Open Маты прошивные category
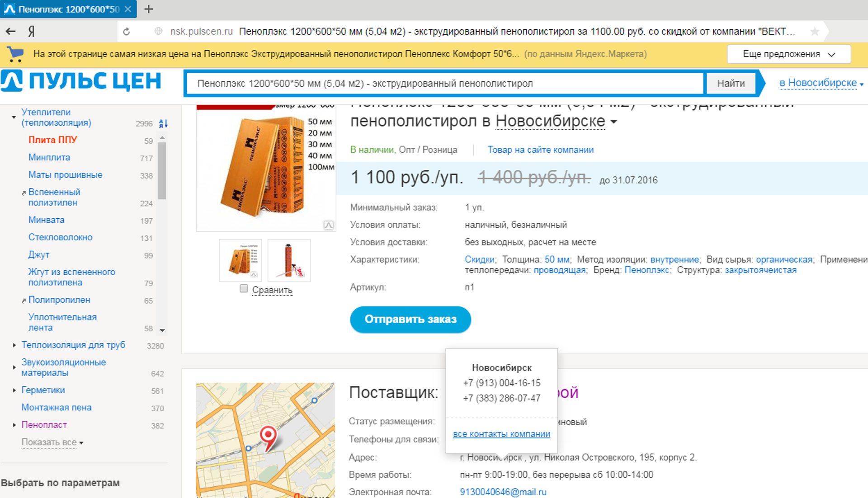 coord(65,175)
